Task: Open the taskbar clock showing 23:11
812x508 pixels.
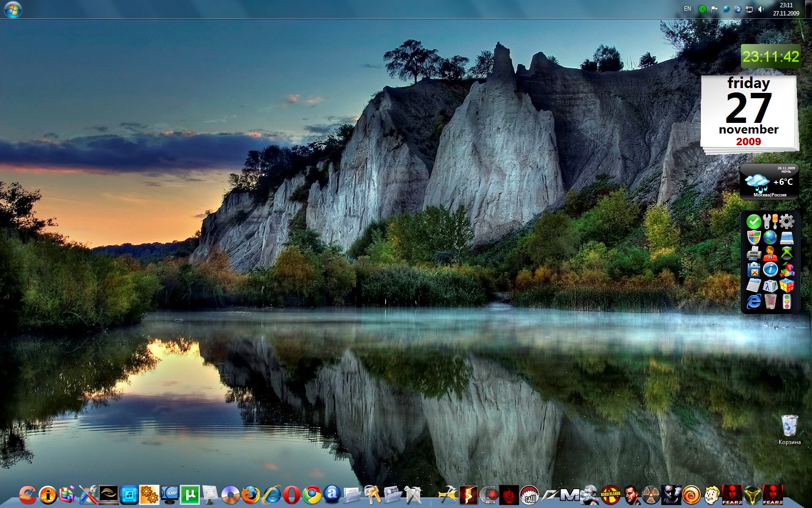Action: (786, 9)
